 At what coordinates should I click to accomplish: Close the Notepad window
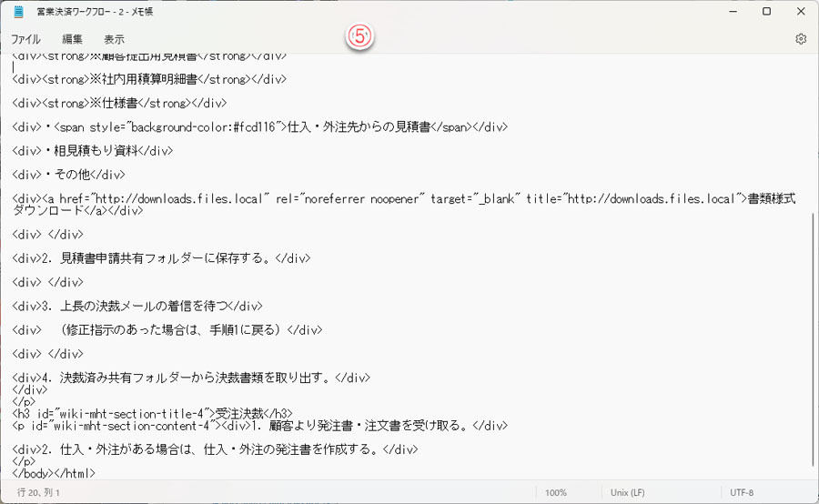click(x=801, y=11)
